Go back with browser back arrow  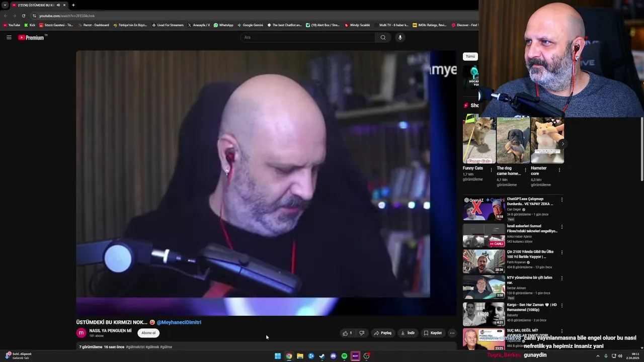click(x=6, y=16)
